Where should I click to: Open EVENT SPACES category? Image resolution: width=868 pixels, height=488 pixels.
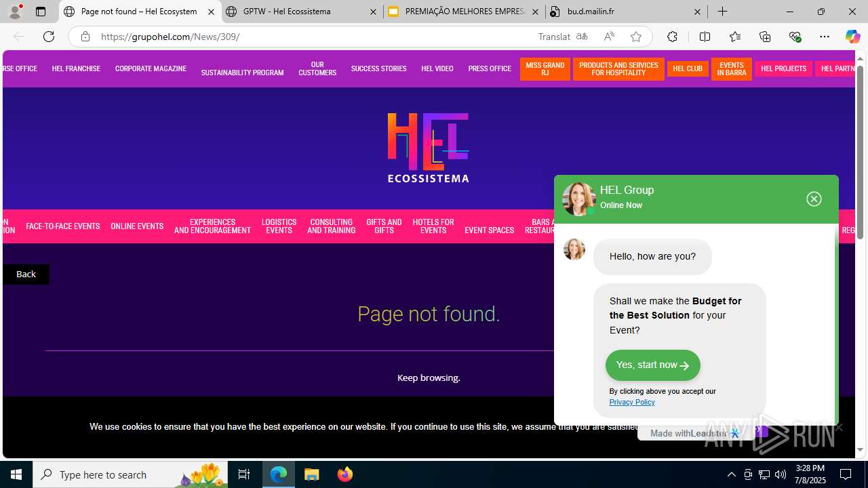tap(489, 230)
